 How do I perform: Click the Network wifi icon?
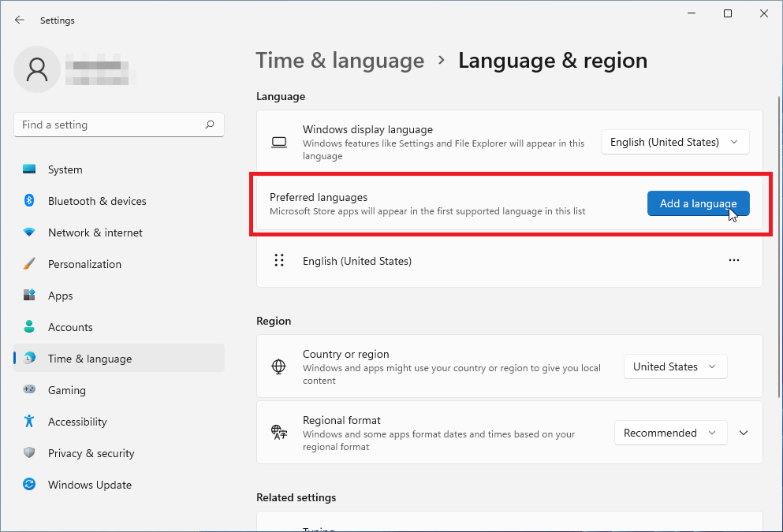(x=29, y=232)
